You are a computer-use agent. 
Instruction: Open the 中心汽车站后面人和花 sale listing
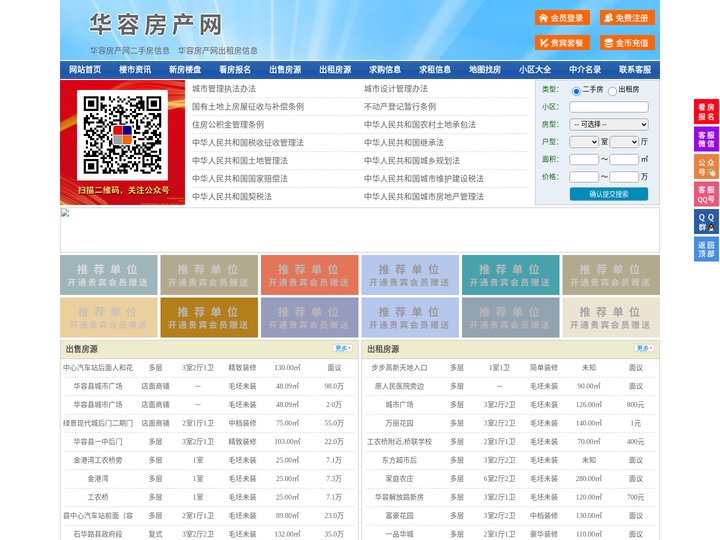[x=98, y=368]
